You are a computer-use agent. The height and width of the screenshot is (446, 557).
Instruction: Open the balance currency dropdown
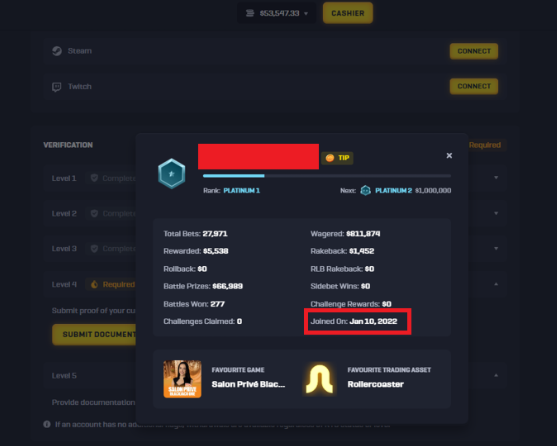(x=306, y=14)
